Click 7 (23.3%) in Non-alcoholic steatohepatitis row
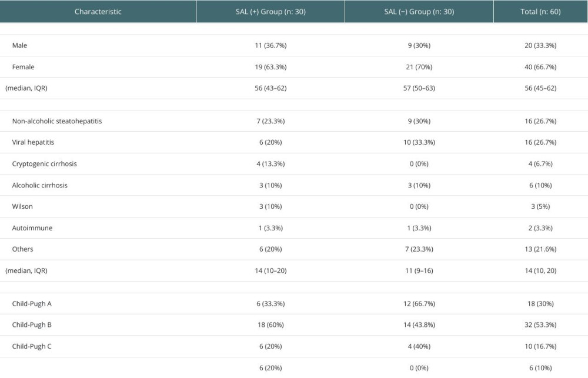This screenshot has height=378, width=588. [x=270, y=121]
